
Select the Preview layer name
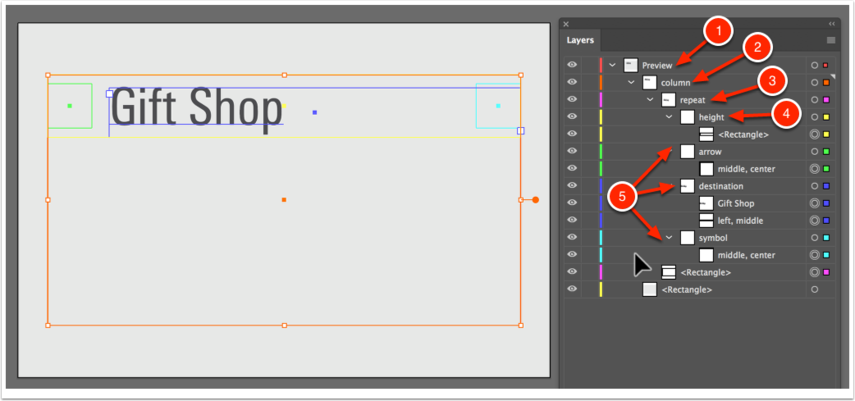[657, 65]
